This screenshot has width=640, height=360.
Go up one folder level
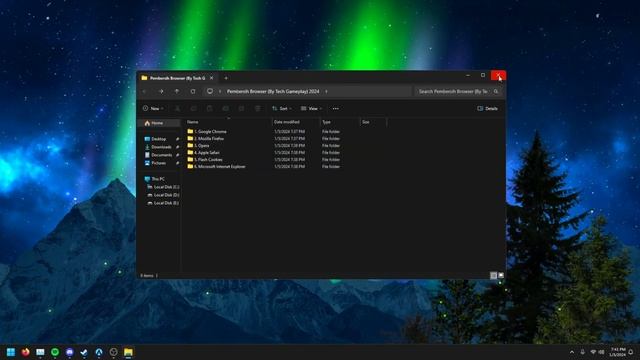click(x=177, y=91)
